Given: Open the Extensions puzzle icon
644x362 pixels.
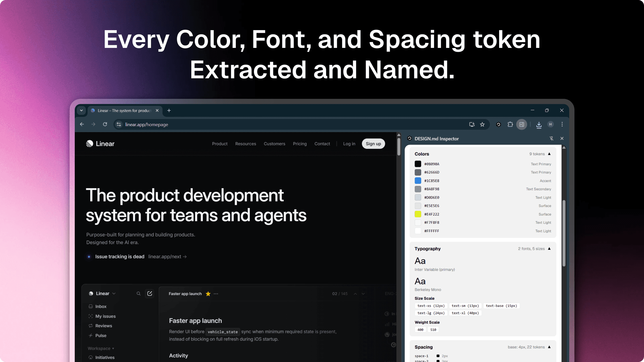Looking at the screenshot, I should coord(510,124).
